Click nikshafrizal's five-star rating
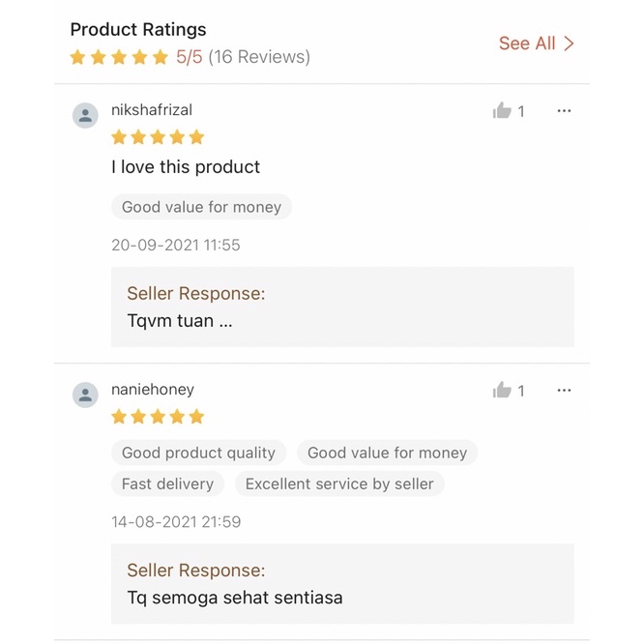Image resolution: width=644 pixels, height=644 pixels. point(158,137)
